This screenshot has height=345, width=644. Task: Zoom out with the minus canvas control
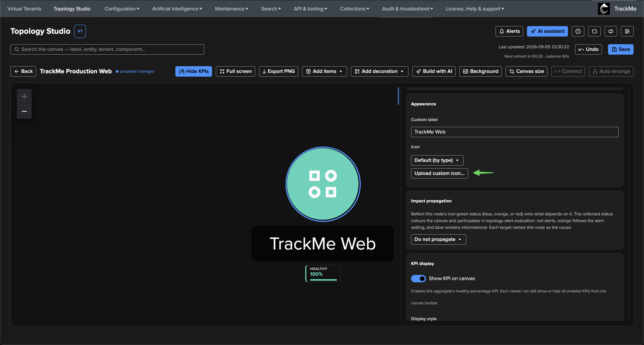24,111
